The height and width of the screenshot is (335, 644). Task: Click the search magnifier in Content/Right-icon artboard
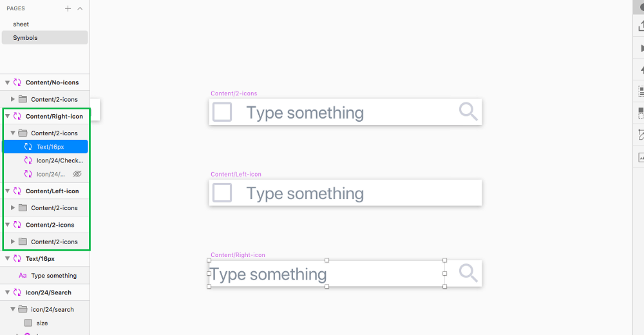468,273
